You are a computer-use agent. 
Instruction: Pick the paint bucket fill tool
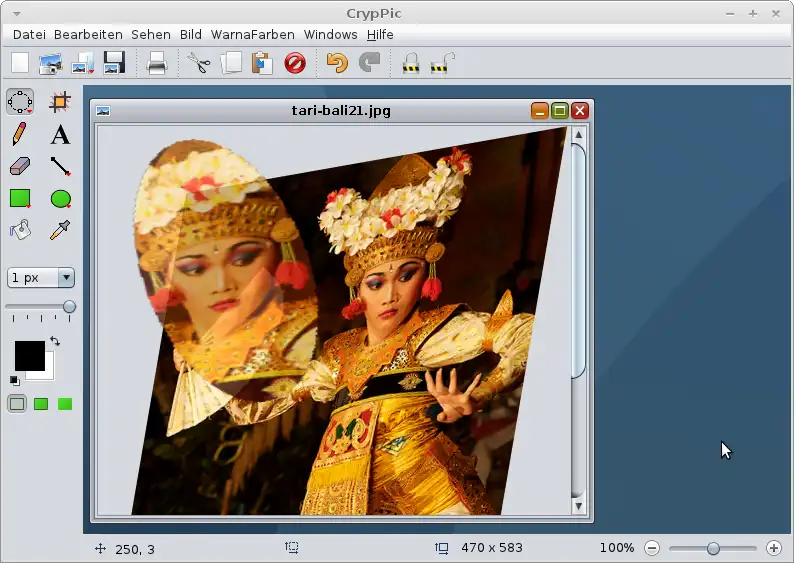tap(20, 230)
